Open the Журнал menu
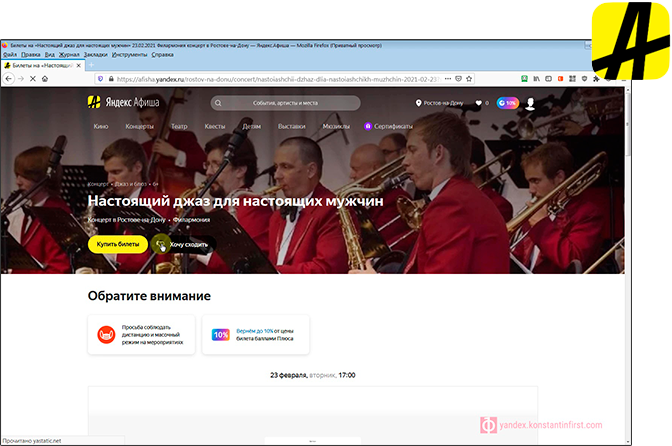The height and width of the screenshot is (446, 672). (x=69, y=55)
